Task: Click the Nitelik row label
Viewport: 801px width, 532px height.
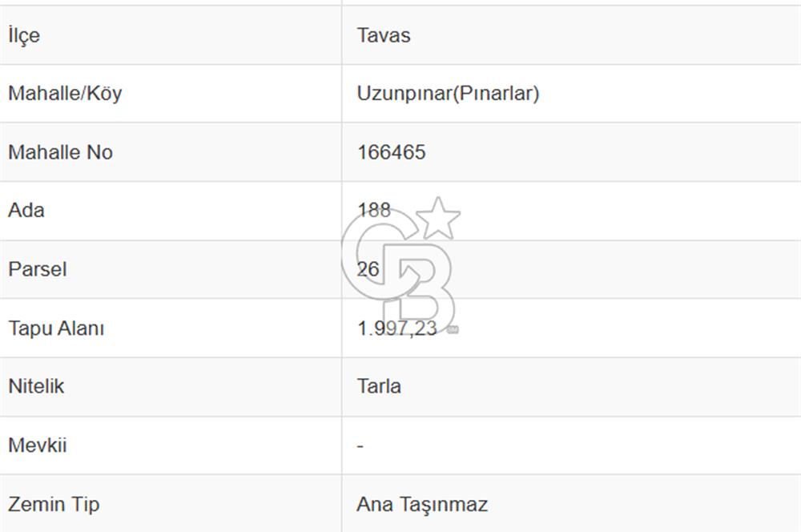Action: (36, 386)
